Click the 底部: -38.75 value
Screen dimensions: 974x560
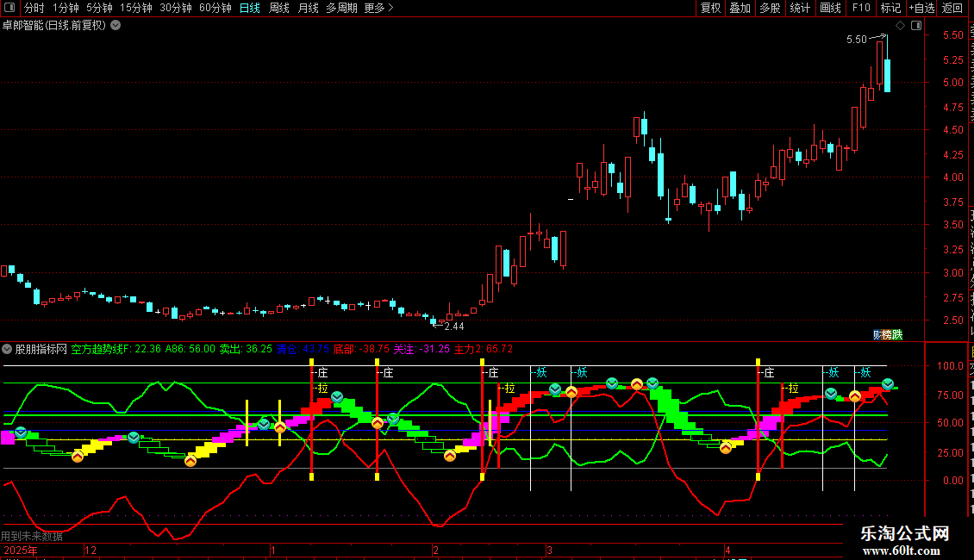[361, 349]
